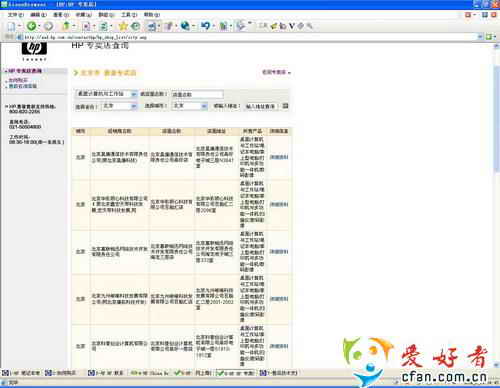Viewport: 500px width, 388px height.
Task: Click the green Back arrow toolbar icon
Action: (32, 26)
